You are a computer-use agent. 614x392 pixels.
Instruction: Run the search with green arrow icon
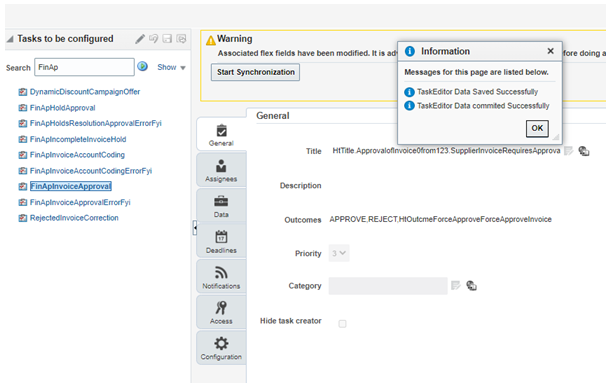(143, 67)
